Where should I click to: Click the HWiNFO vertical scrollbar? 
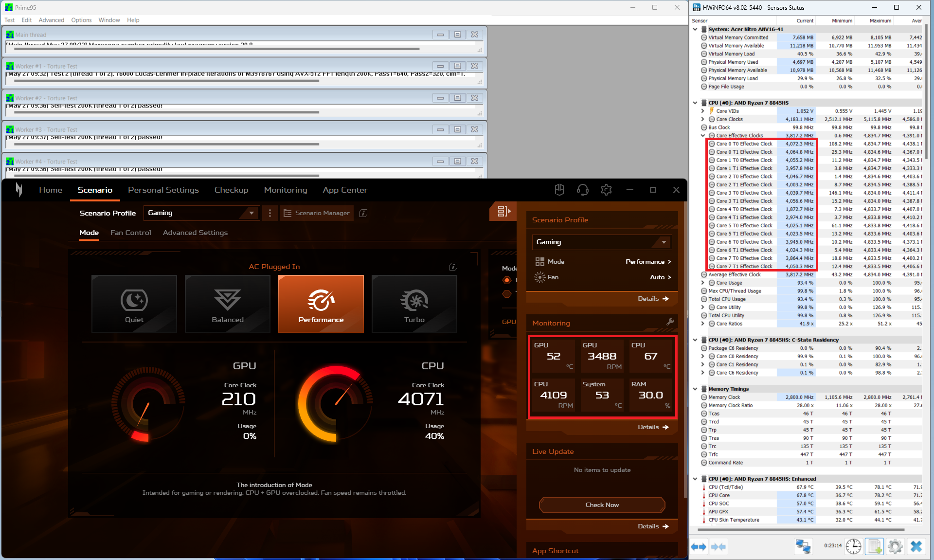(x=927, y=91)
